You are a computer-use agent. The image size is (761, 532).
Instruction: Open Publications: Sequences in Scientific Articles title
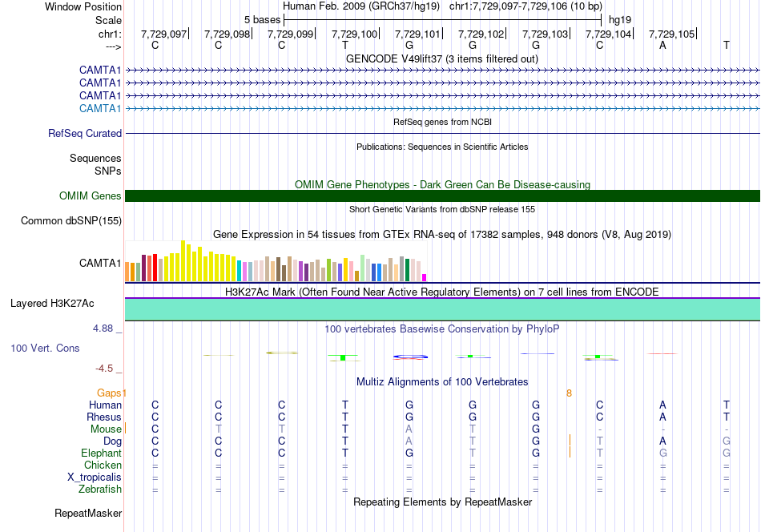pyautogui.click(x=442, y=147)
